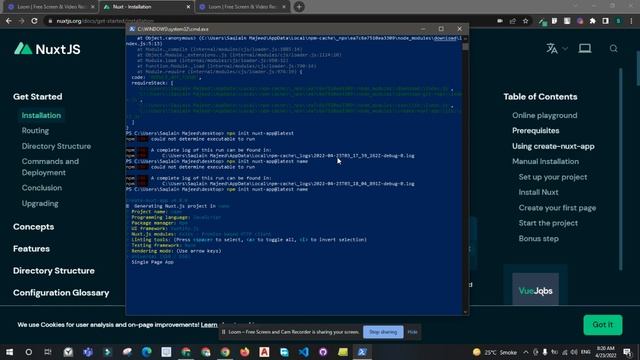The height and width of the screenshot is (360, 640).
Task: Toggle the color mode monitor icon
Action: pyautogui.click(x=584, y=49)
